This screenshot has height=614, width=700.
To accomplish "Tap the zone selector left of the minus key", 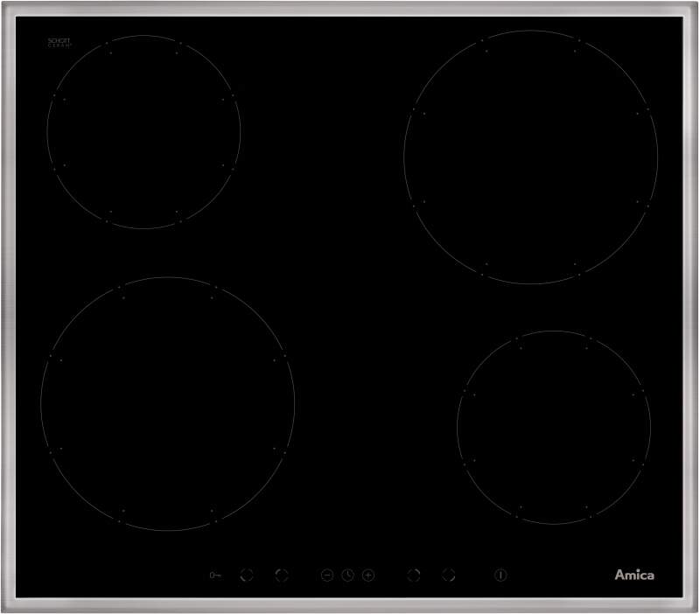I will pyautogui.click(x=282, y=576).
